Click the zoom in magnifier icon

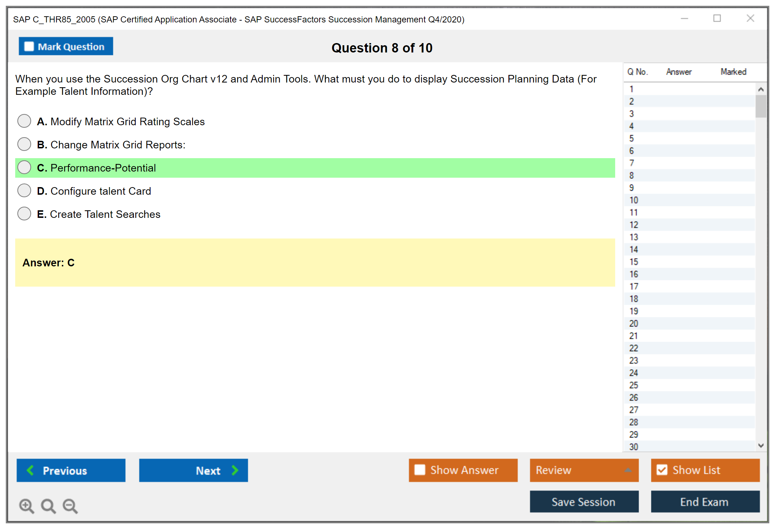(x=26, y=506)
